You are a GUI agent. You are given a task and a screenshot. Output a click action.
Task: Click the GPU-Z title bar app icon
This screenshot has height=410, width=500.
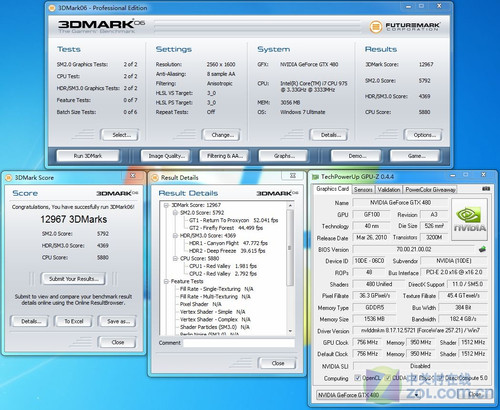[315, 177]
